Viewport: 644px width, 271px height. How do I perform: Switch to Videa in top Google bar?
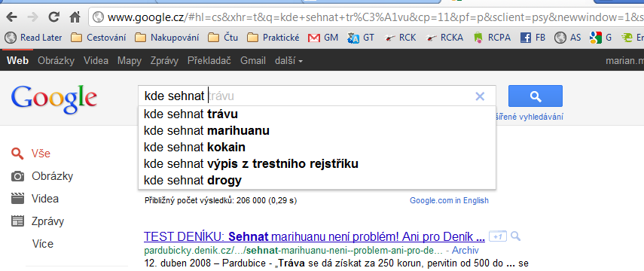coord(96,61)
